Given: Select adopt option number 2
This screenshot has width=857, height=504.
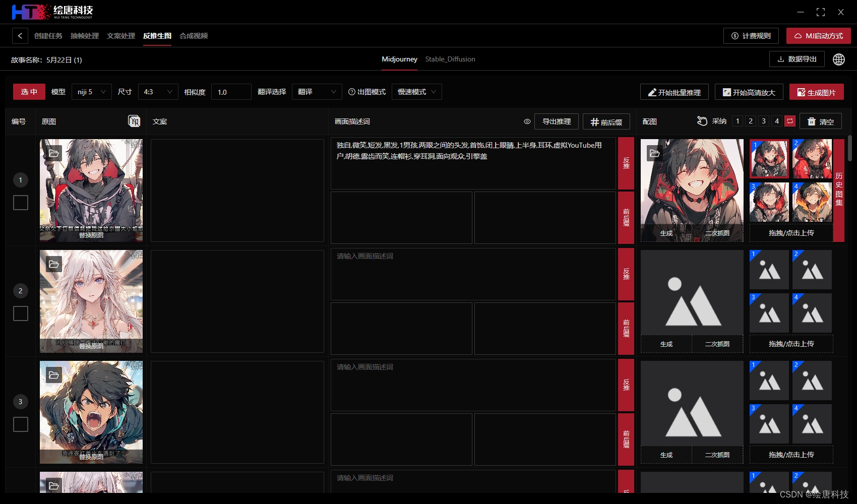Looking at the screenshot, I should tap(751, 121).
